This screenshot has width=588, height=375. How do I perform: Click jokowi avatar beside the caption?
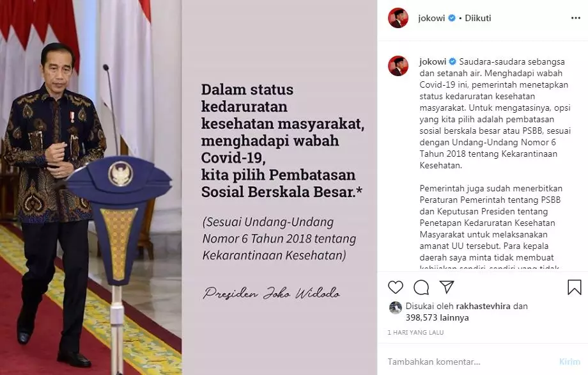pyautogui.click(x=398, y=66)
